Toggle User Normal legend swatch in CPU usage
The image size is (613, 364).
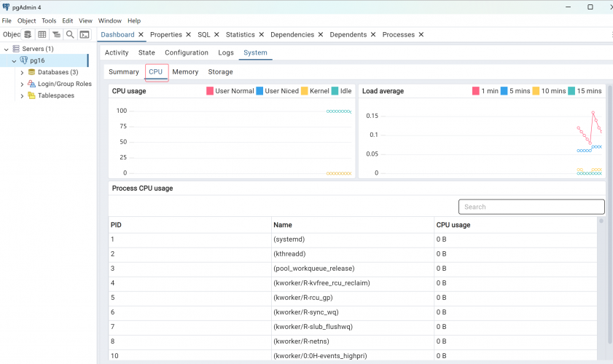click(210, 91)
